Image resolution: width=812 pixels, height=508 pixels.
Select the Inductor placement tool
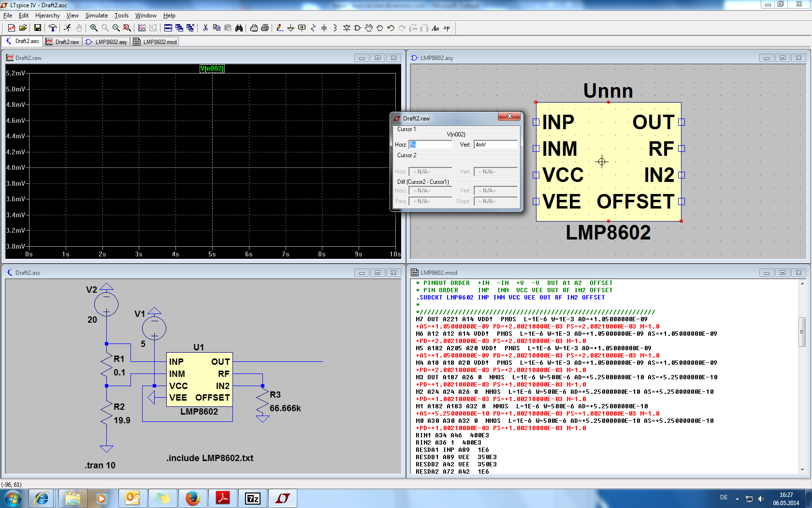tap(335, 28)
